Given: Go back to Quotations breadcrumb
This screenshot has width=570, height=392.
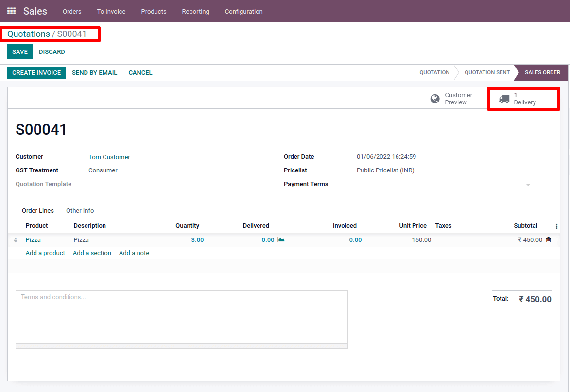Looking at the screenshot, I should (x=29, y=34).
